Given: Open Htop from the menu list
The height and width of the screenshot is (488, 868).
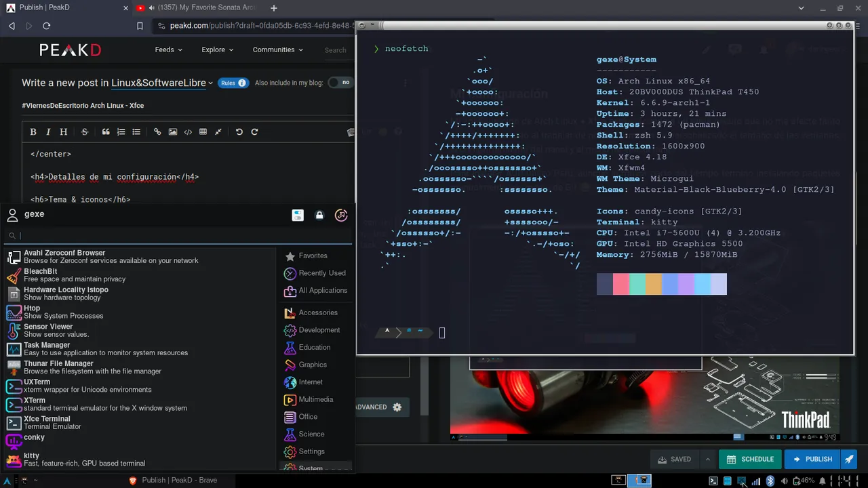Looking at the screenshot, I should [139, 312].
